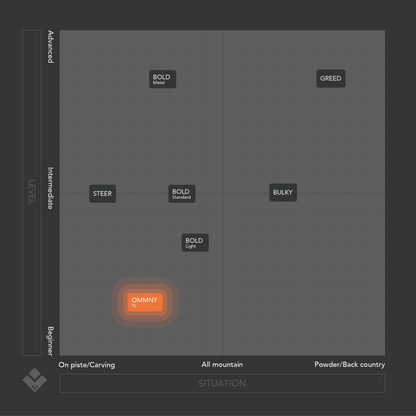Click the BOLD Light product badge
Viewport: 416px width, 416px height.
[x=195, y=243]
